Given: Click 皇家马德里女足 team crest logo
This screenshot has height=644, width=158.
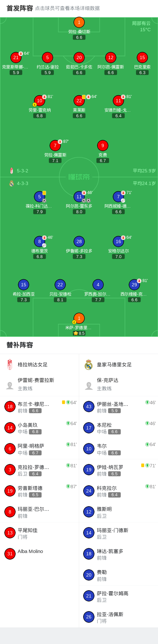Looking at the screenshot, I should click(x=88, y=364).
